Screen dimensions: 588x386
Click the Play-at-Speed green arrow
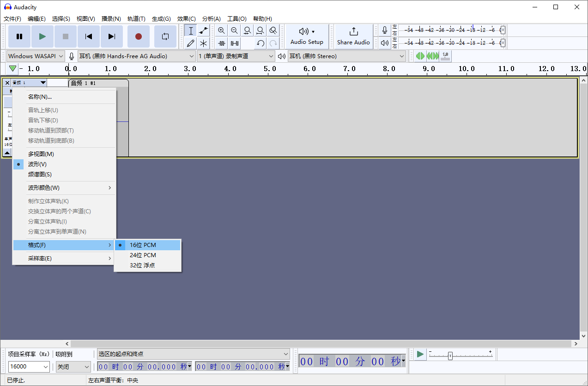420,354
